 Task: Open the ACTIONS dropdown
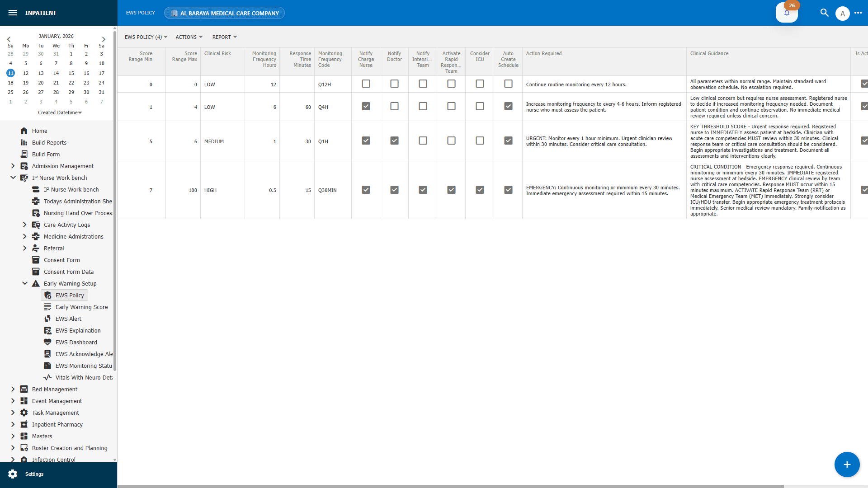pyautogui.click(x=189, y=37)
